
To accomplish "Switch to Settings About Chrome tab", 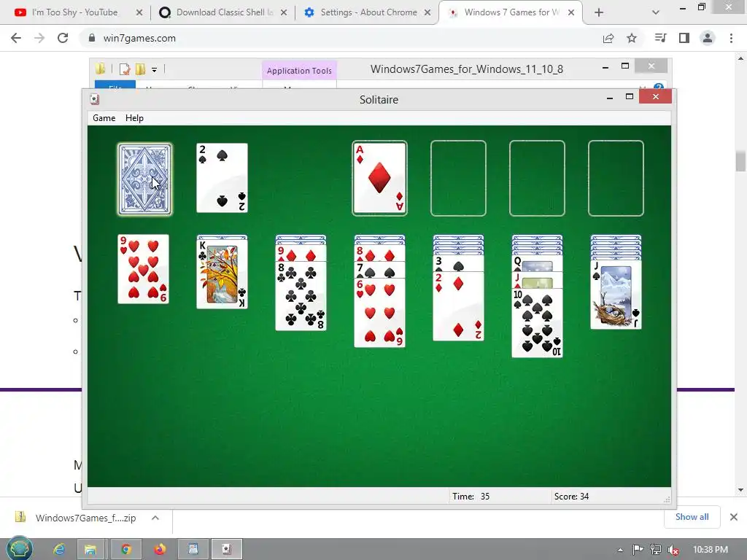I will [x=368, y=12].
